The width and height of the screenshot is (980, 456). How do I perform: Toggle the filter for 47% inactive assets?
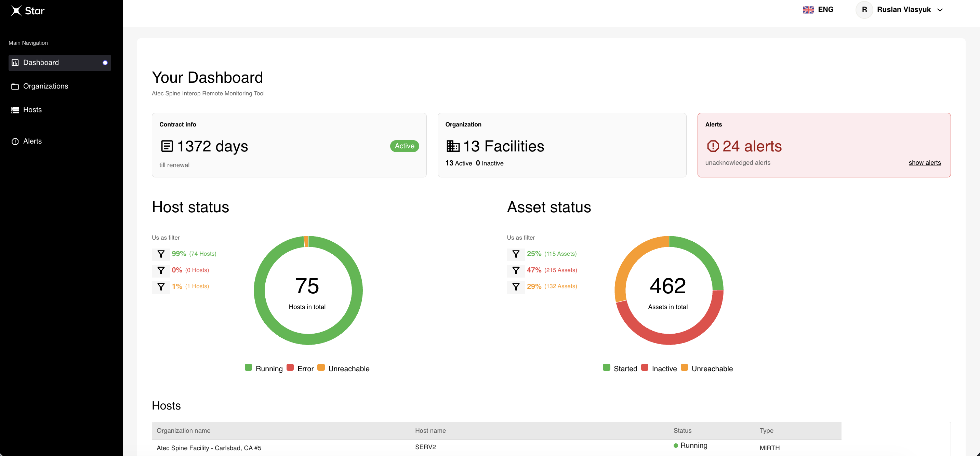click(516, 270)
